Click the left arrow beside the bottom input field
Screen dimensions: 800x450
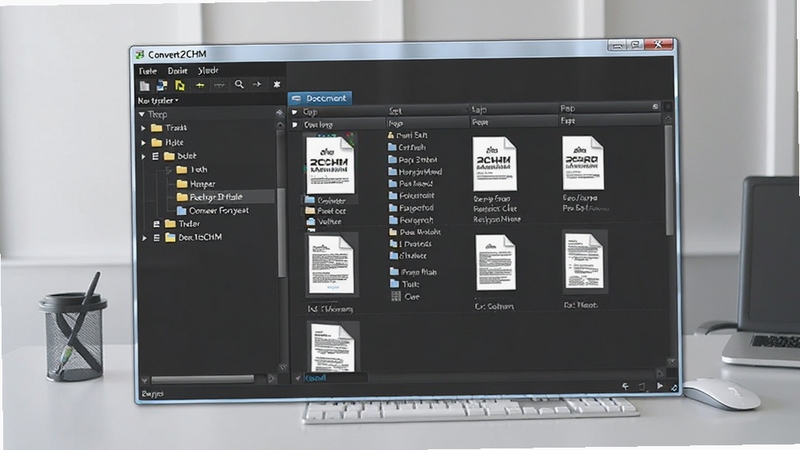click(297, 378)
